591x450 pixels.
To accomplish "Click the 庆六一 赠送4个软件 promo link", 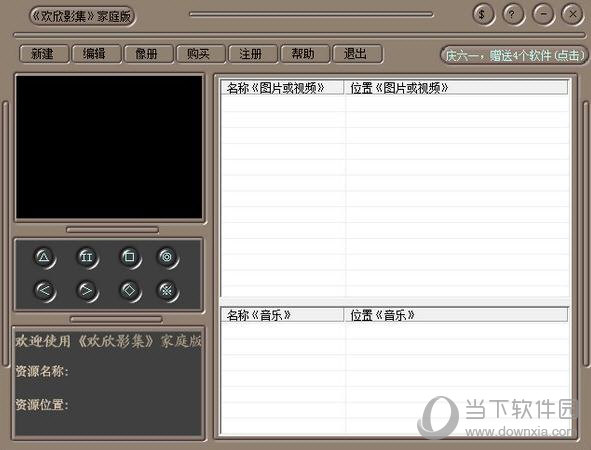I will [514, 55].
